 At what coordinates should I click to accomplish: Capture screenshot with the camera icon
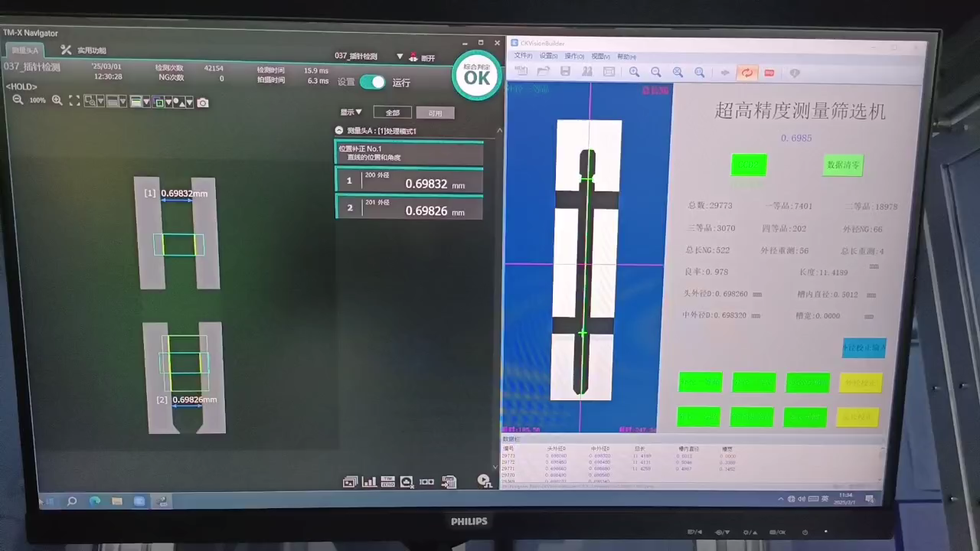point(202,103)
